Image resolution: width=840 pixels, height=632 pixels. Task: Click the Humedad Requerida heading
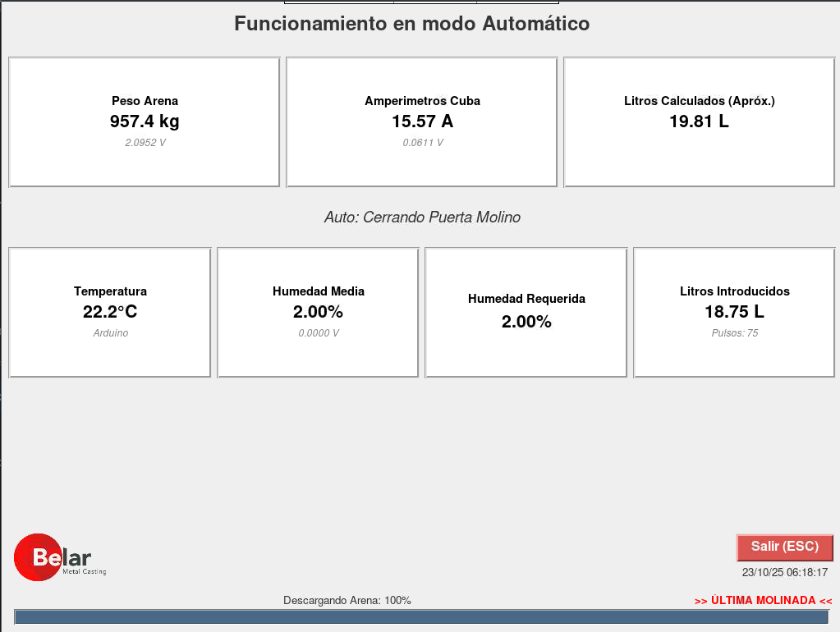526,299
